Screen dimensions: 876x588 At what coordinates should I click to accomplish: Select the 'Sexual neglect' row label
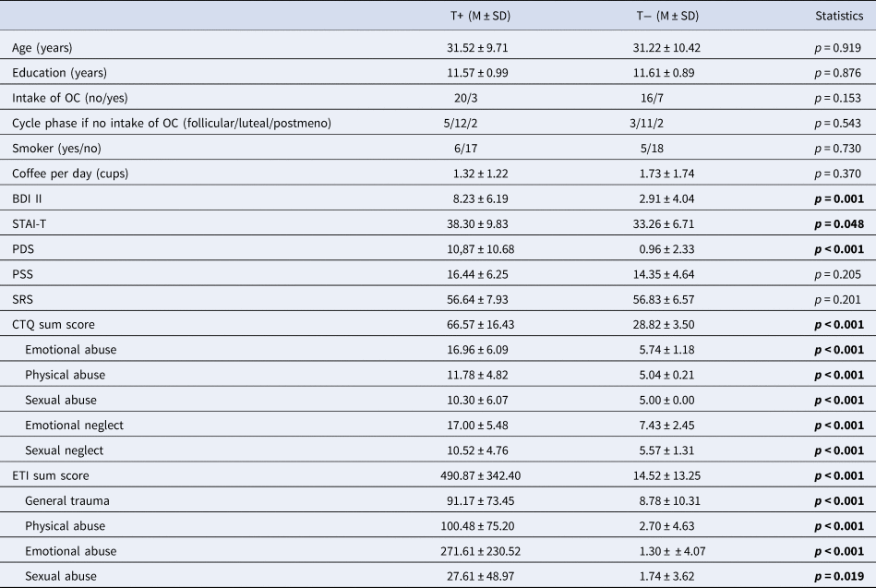(x=65, y=450)
